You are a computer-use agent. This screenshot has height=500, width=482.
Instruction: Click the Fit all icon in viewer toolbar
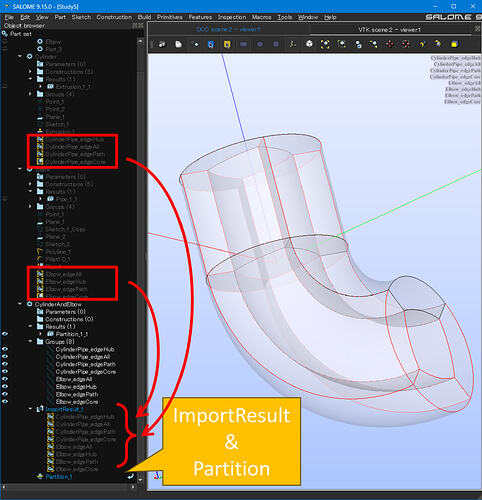coord(325,44)
